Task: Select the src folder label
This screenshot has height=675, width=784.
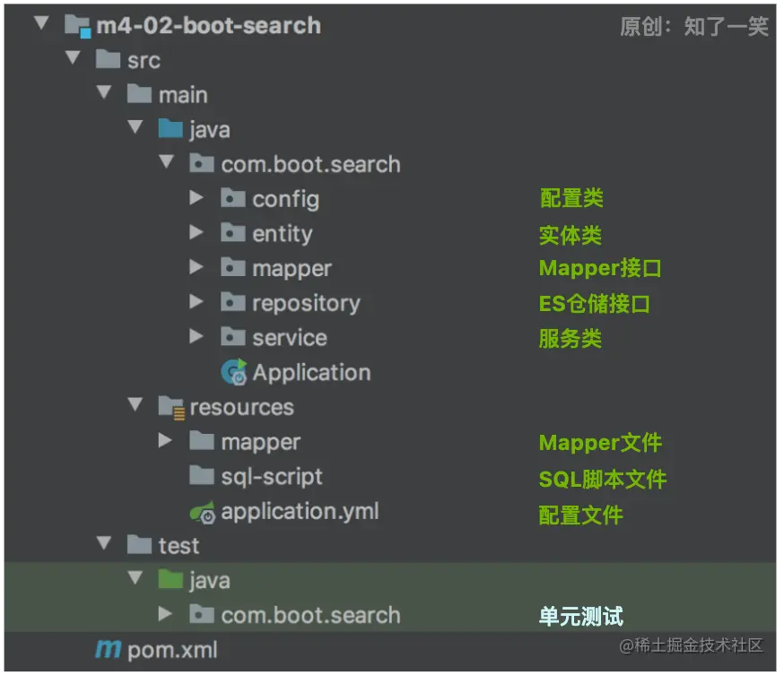Action: coord(144,60)
